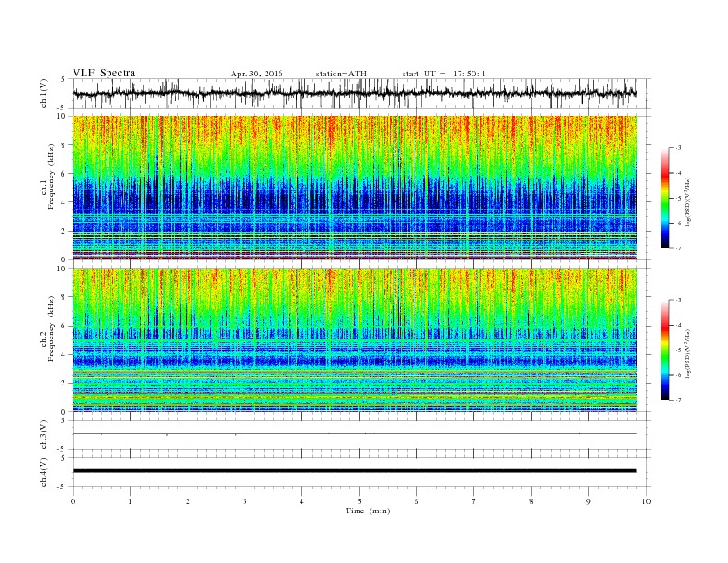Screen dimensions: 728x563
Task: Click time axis tick label '3'
Action: coord(245,501)
